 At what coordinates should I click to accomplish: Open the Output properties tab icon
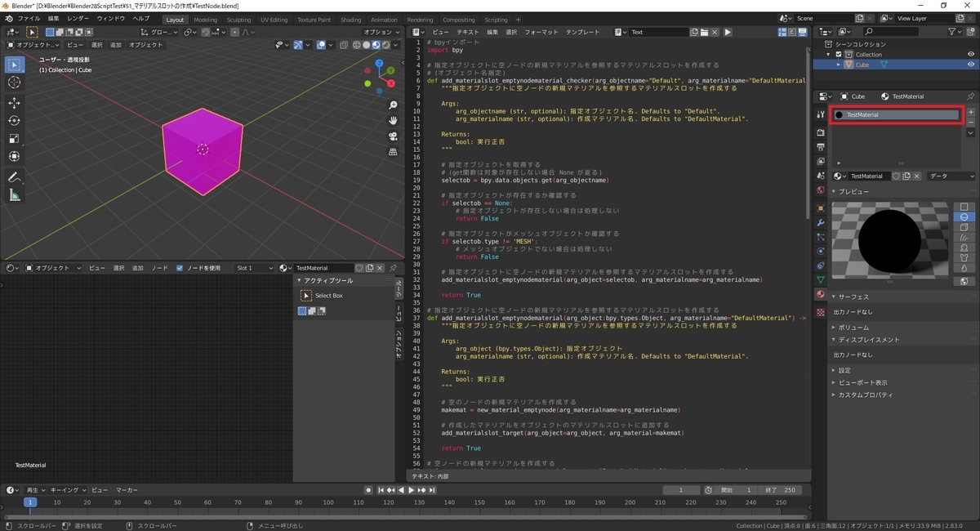pos(821,146)
